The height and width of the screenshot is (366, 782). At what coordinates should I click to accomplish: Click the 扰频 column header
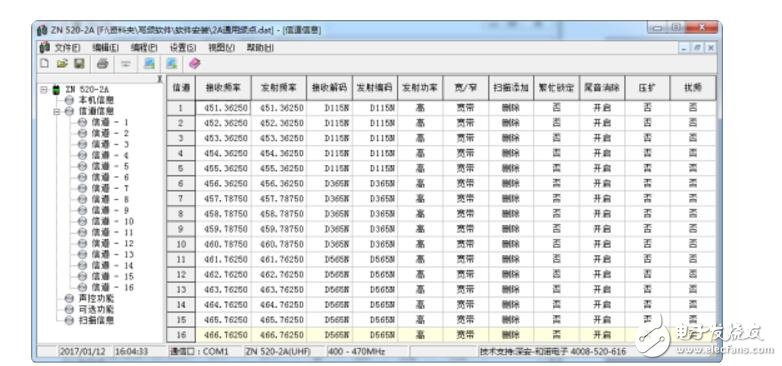pos(693,88)
